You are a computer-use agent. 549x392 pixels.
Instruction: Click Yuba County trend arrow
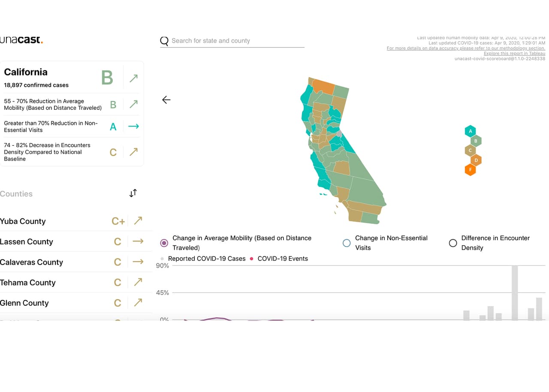[x=138, y=221]
